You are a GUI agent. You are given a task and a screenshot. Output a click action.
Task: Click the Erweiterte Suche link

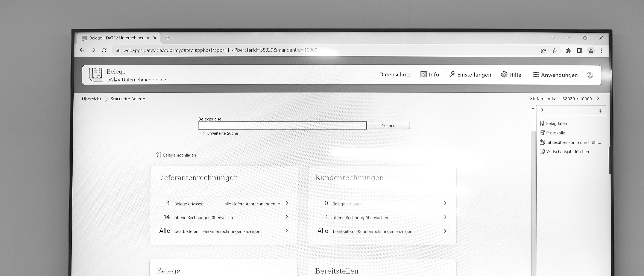(222, 133)
